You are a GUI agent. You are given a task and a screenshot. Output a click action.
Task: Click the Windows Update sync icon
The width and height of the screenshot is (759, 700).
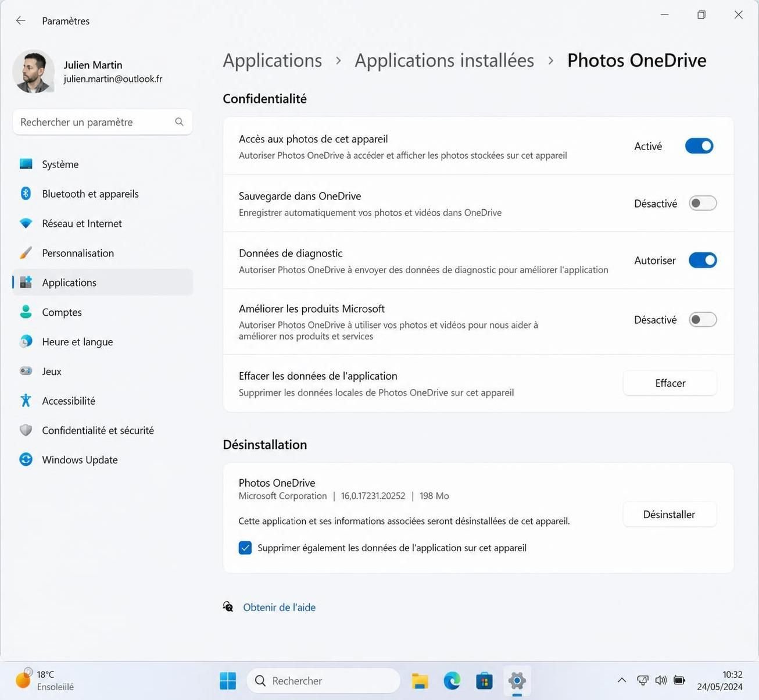coord(26,460)
